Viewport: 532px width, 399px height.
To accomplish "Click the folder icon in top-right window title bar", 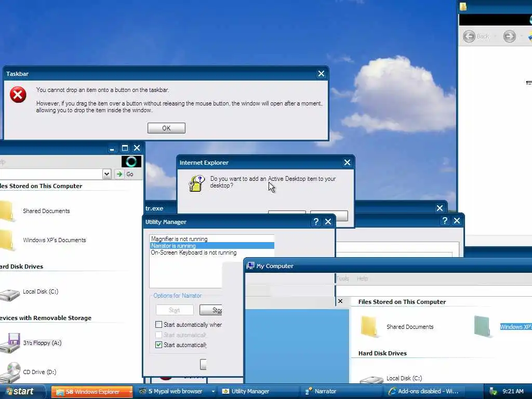I will tap(463, 6).
